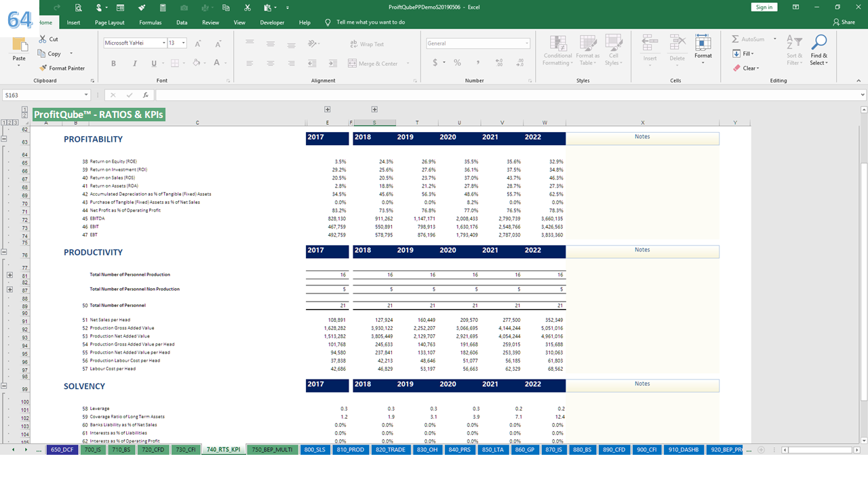Click Merge & Center button
The width and height of the screenshot is (868, 488).
click(374, 63)
